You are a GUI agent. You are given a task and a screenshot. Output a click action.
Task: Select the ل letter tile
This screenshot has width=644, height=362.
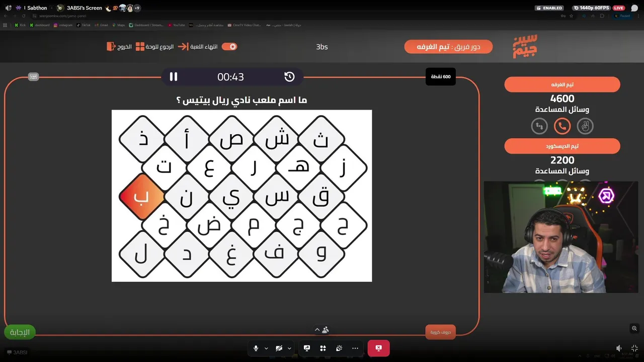(x=142, y=254)
